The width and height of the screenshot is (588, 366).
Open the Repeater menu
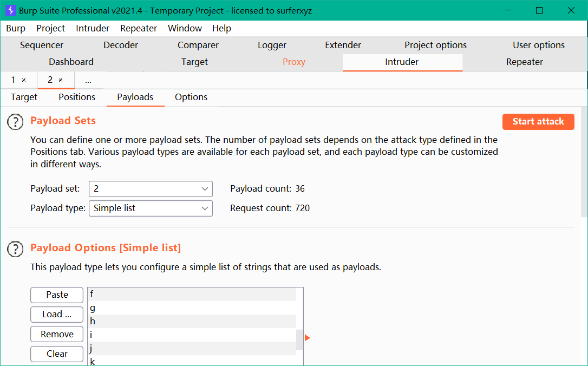(139, 28)
